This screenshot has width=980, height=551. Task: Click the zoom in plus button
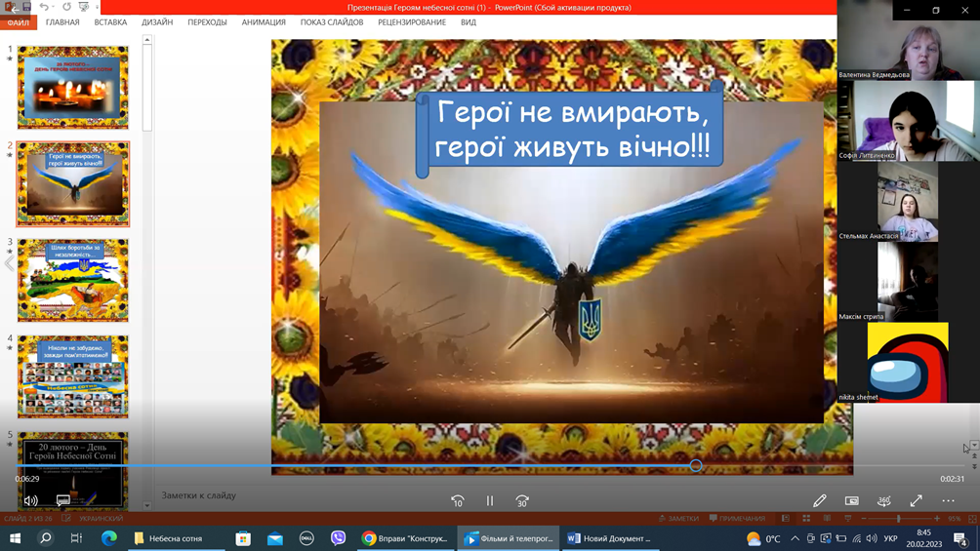[937, 519]
